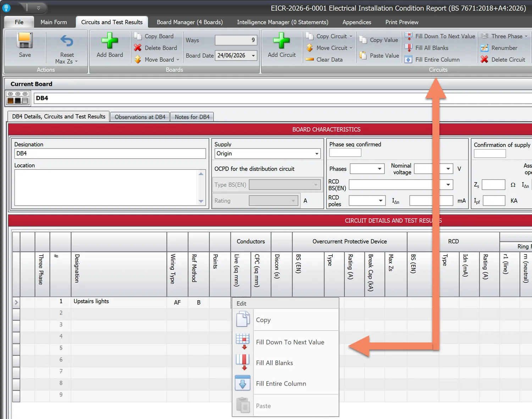Viewport: 532px width, 419px height.
Task: Open the Print Preview tab
Action: pos(402,22)
